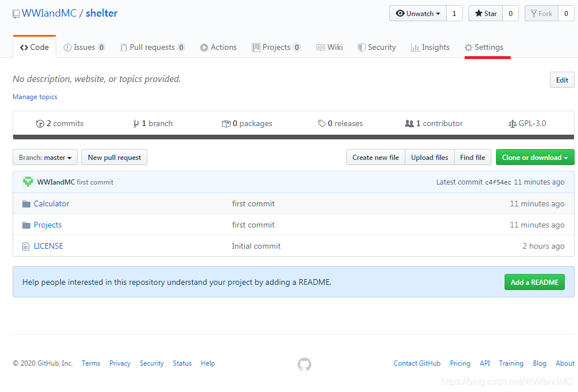
Task: Open the Calculator folder link
Action: 52,204
